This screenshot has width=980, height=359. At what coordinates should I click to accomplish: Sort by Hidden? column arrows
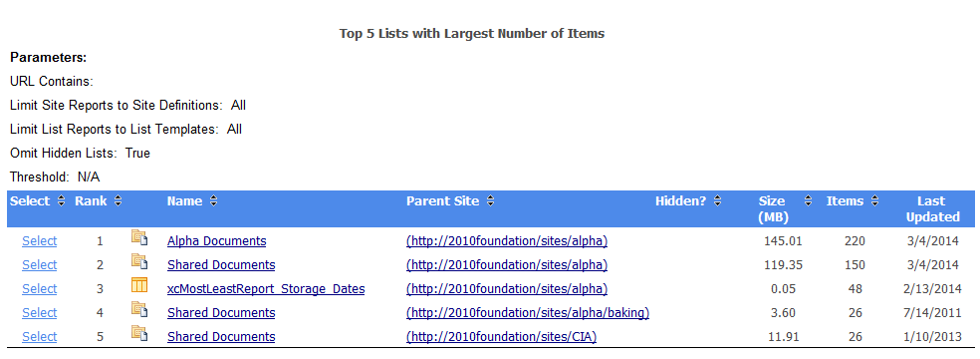tap(717, 201)
